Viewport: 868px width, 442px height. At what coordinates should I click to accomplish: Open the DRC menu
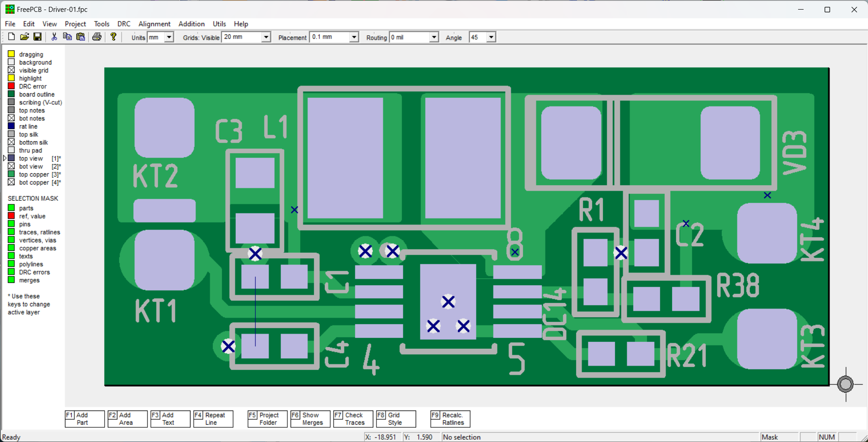click(124, 24)
